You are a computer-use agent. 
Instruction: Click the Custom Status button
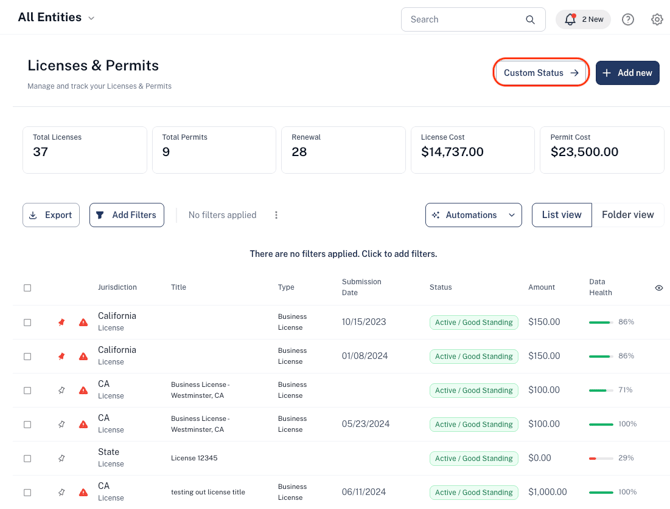point(541,73)
